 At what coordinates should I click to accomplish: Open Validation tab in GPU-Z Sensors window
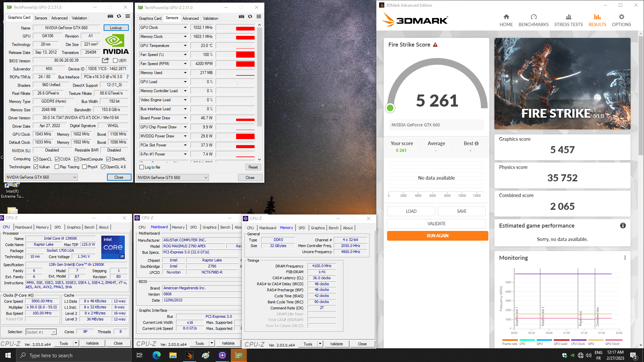(210, 18)
